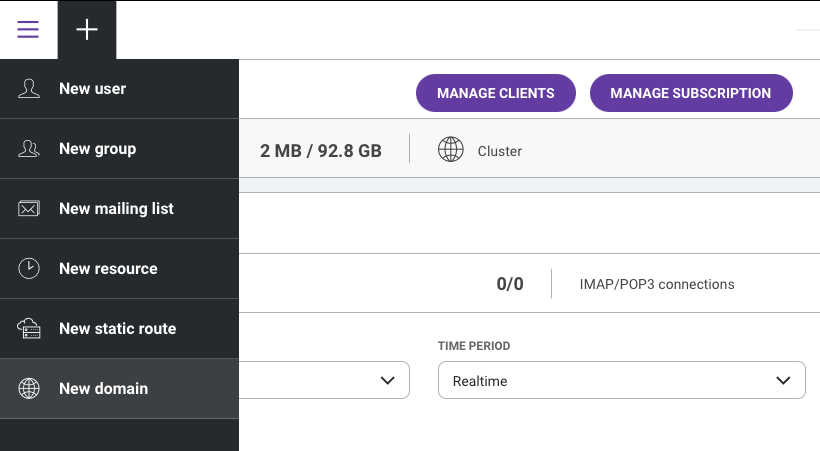Click the clock icon beside New resource
This screenshot has height=451, width=820.
29,269
